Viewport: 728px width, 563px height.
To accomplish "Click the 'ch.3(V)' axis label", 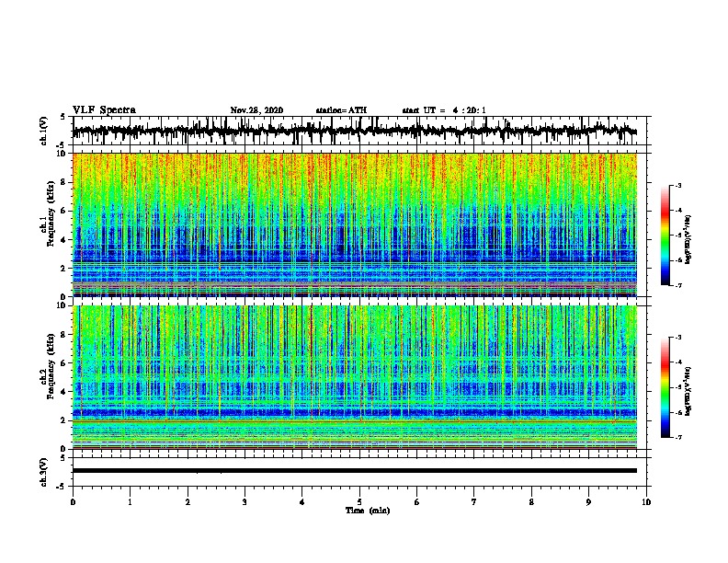I will (x=44, y=473).
